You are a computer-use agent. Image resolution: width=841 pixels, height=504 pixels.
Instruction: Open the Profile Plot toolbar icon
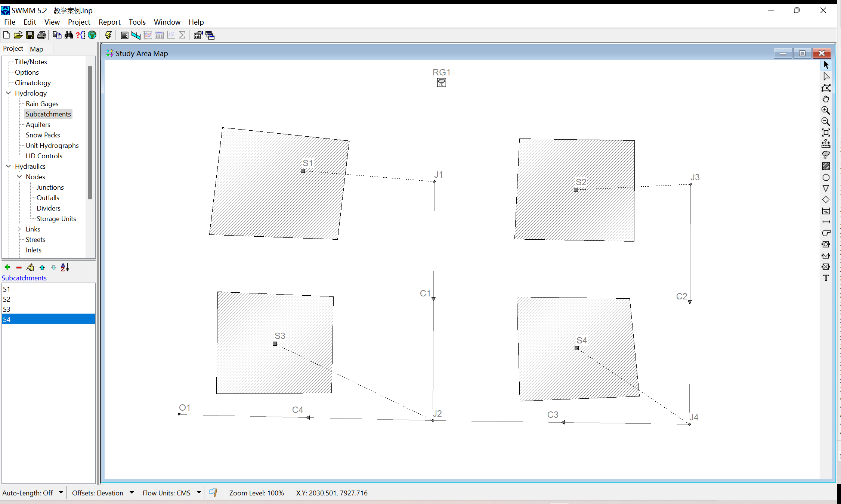[x=136, y=35]
